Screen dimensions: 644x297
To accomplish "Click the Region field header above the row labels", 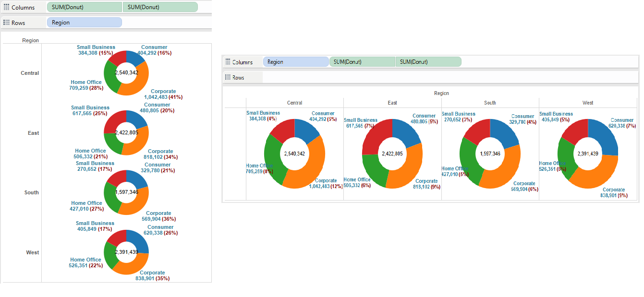I will click(30, 40).
